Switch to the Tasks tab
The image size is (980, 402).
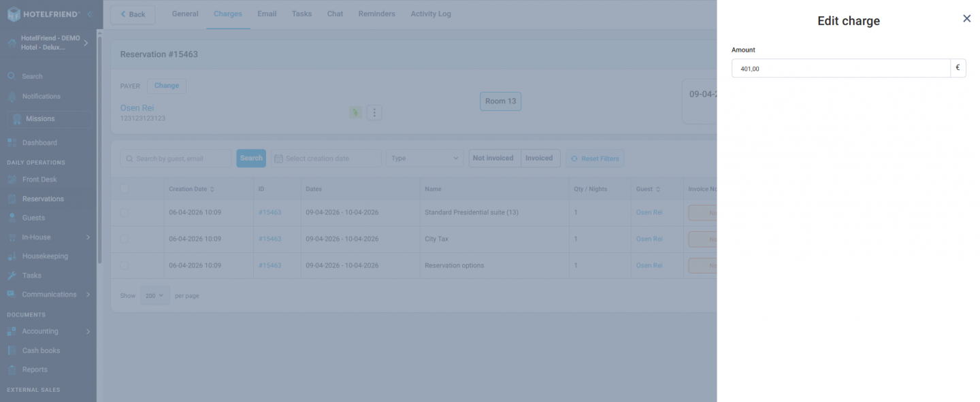tap(301, 14)
